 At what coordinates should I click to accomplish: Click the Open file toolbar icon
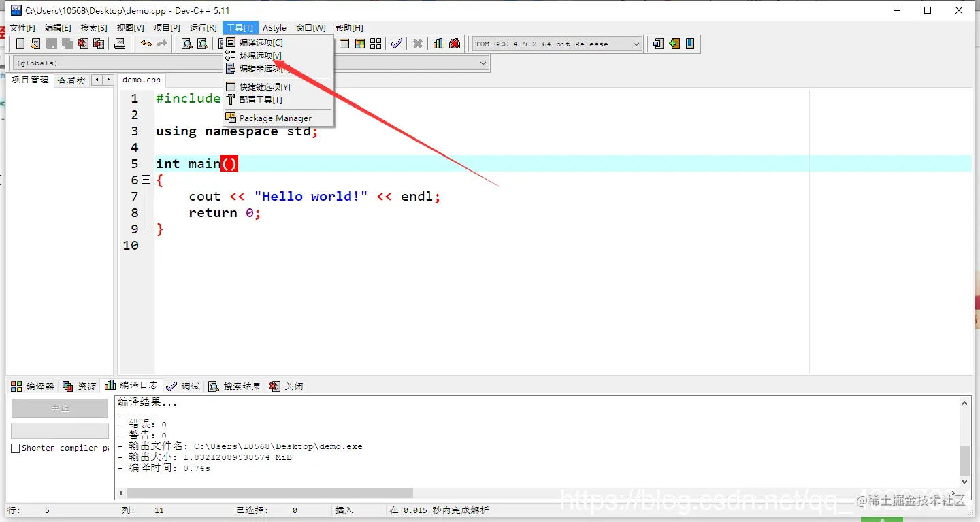coord(35,44)
